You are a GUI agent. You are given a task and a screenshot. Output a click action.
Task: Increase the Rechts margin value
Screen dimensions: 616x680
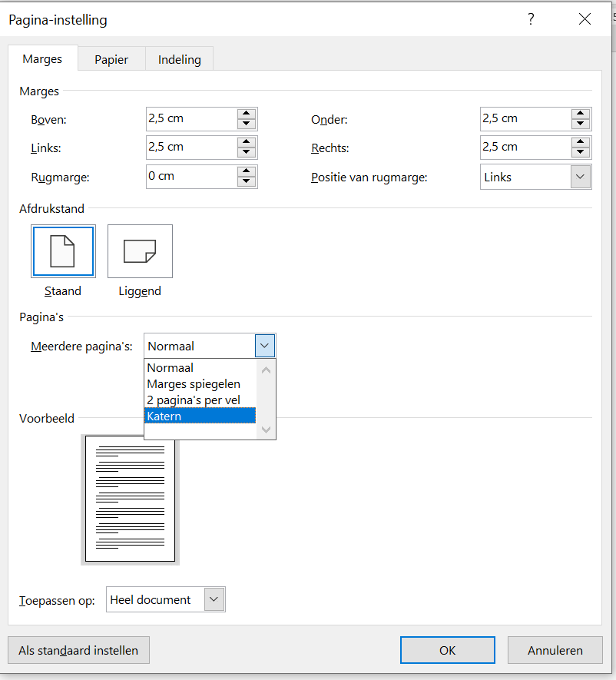point(581,142)
